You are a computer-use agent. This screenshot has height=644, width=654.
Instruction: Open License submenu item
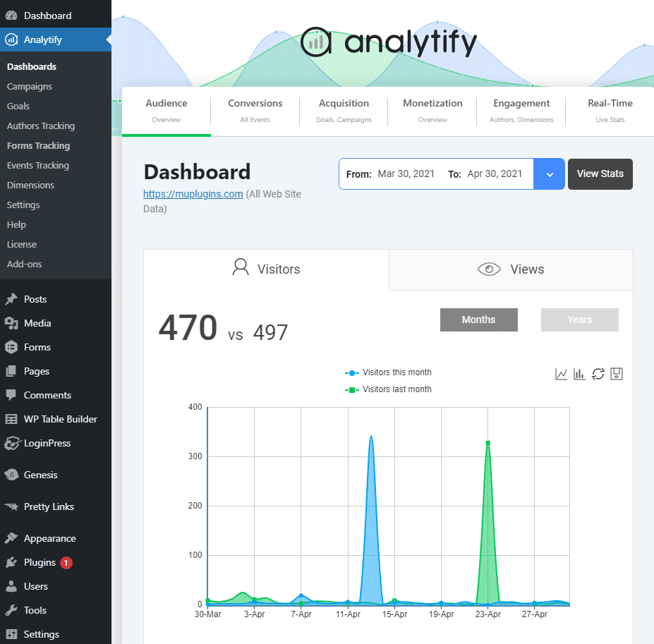tap(22, 245)
